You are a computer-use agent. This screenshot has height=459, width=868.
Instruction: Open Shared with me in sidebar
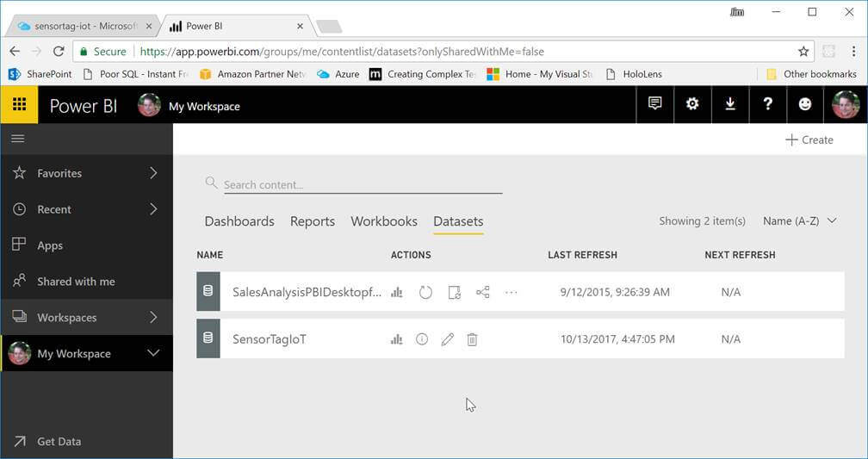click(86, 282)
